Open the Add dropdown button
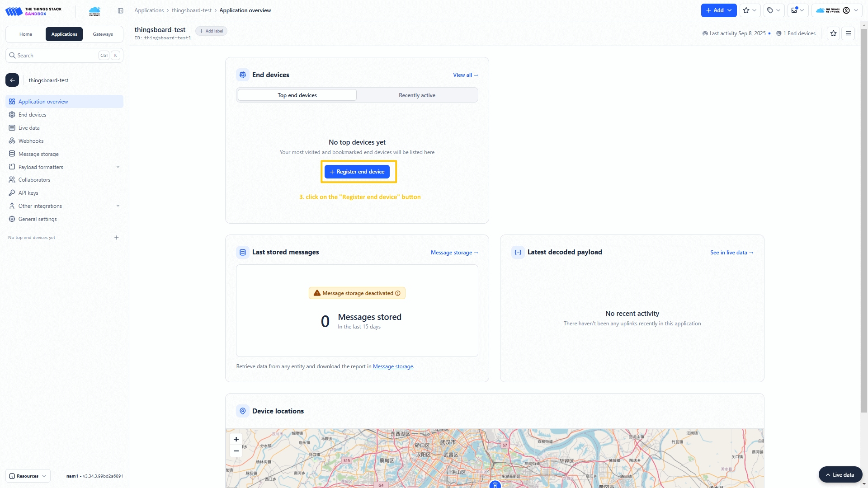 (718, 10)
